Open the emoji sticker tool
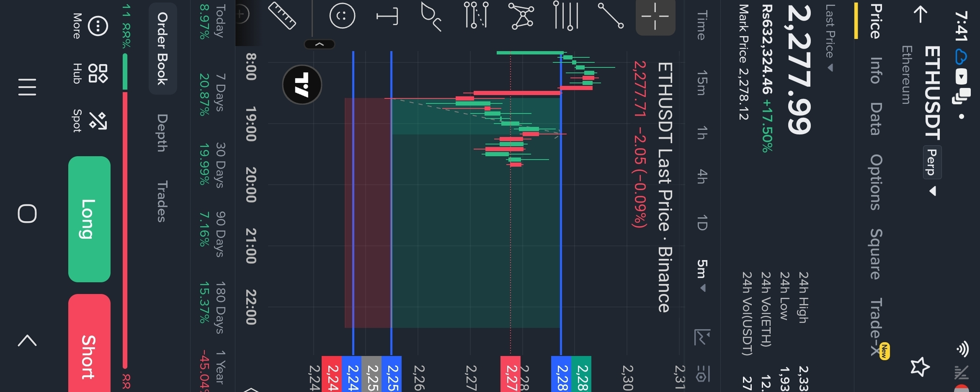 coord(342,16)
